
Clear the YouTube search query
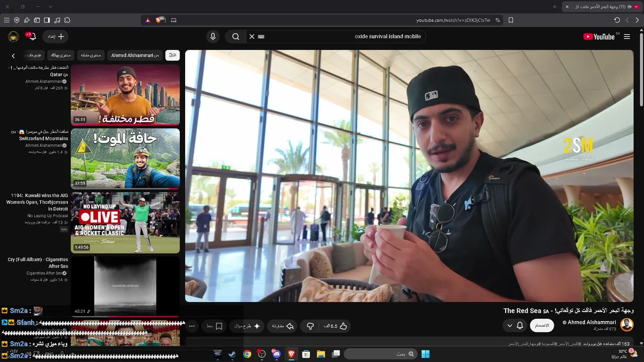(252, 37)
